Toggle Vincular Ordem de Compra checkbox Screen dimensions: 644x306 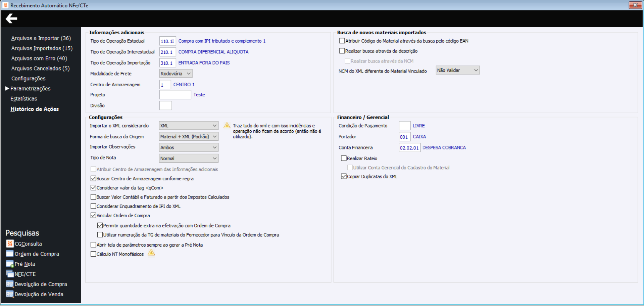click(93, 215)
